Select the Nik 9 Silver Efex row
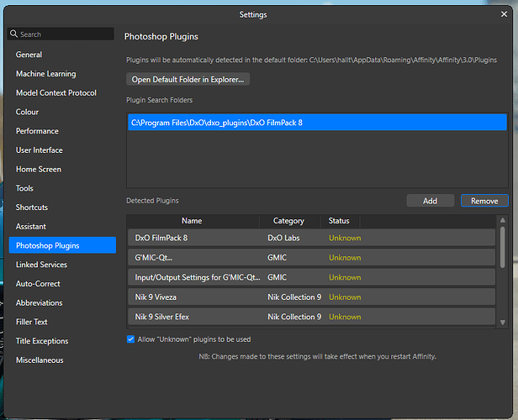Screen dimensions: 518x420 (x=311, y=317)
